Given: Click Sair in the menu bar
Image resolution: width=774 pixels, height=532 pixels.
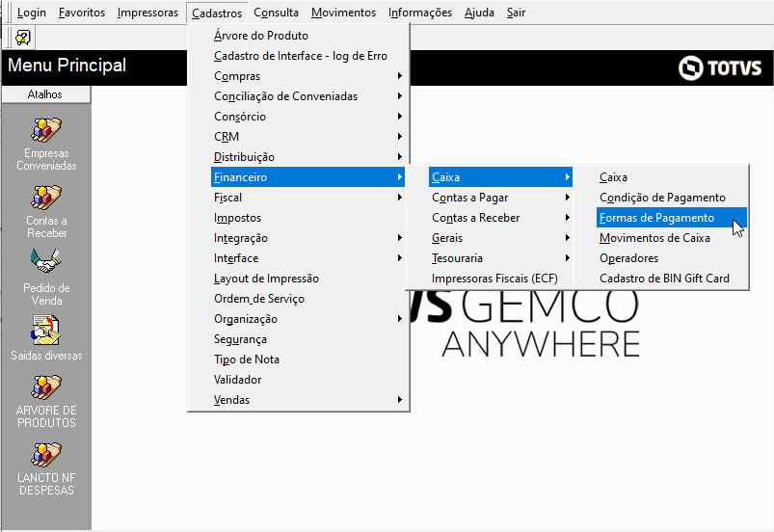Looking at the screenshot, I should [x=516, y=13].
